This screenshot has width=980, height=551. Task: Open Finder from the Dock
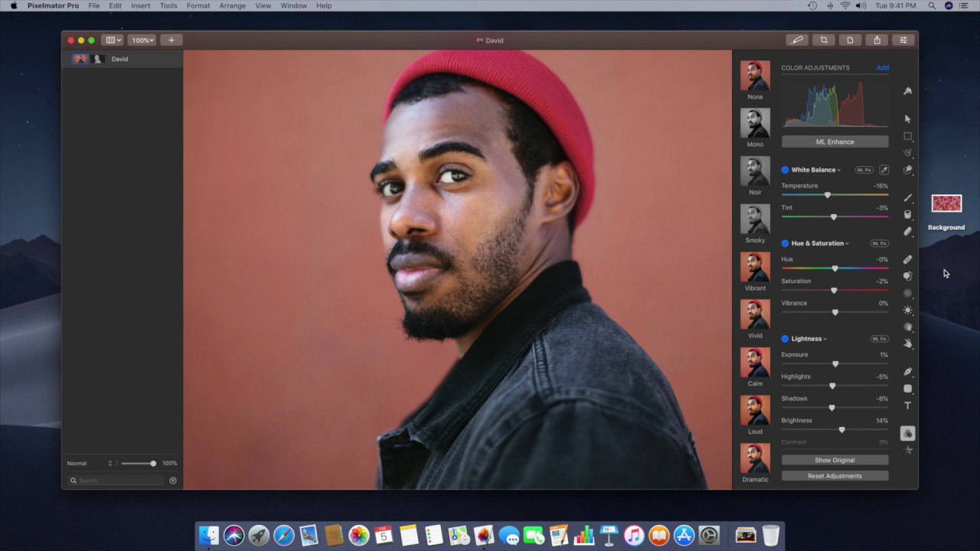tap(209, 536)
